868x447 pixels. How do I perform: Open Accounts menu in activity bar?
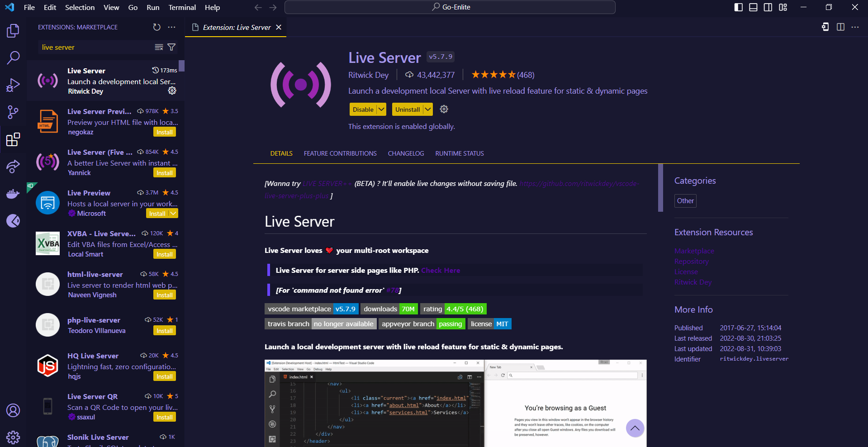(13, 410)
